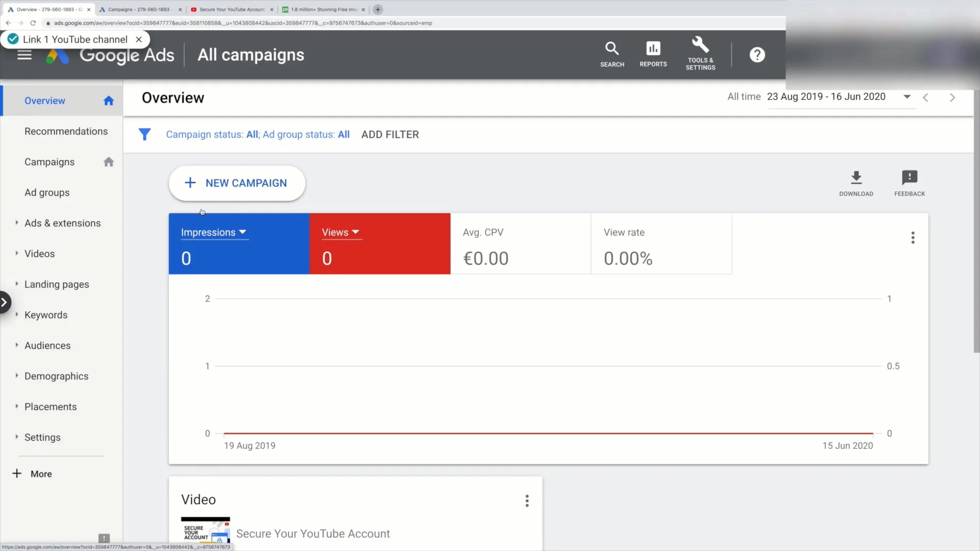The width and height of the screenshot is (980, 551).
Task: Click the ADD FILTER link
Action: [x=390, y=135]
